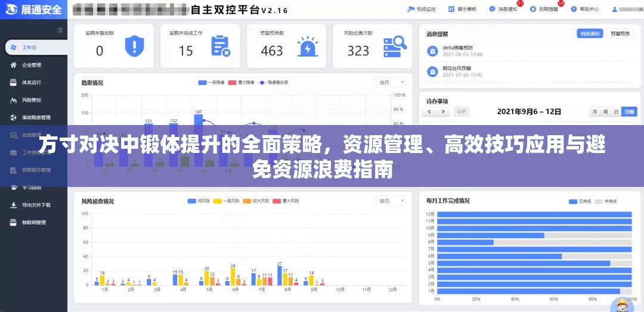The width and height of the screenshot is (644, 312).
Task: Click the 12月 bar in 每月工作完成情况
Action: [x=534, y=214]
